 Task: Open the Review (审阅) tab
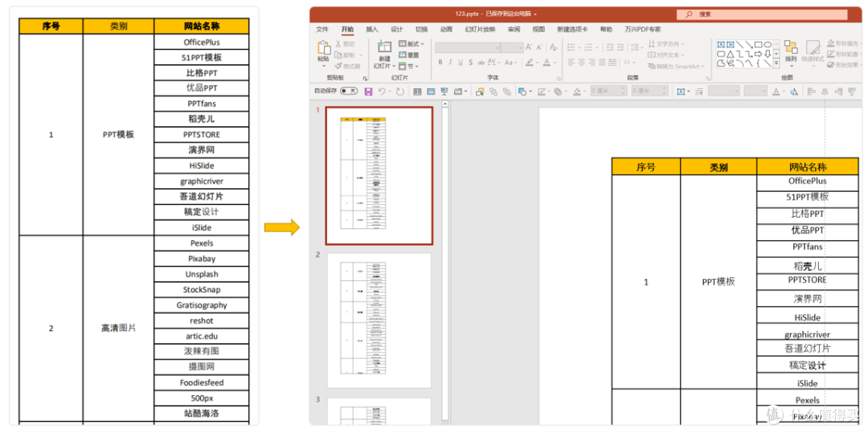click(514, 29)
